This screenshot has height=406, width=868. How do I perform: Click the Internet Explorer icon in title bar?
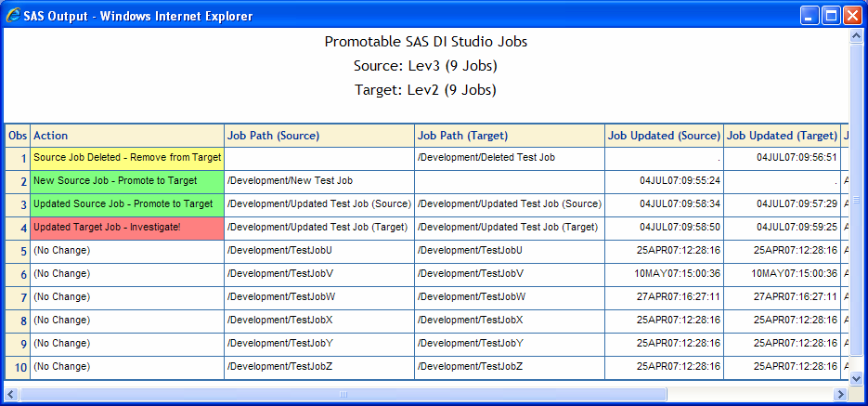coord(13,16)
